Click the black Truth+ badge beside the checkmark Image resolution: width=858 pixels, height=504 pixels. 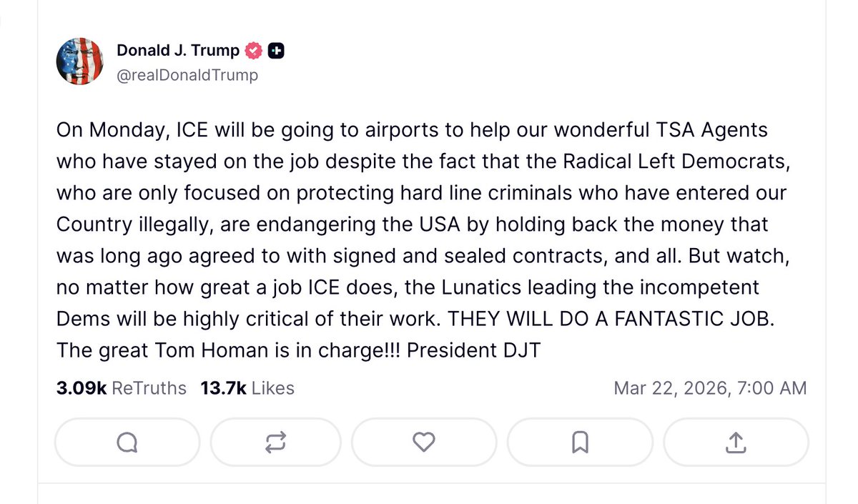pyautogui.click(x=276, y=50)
